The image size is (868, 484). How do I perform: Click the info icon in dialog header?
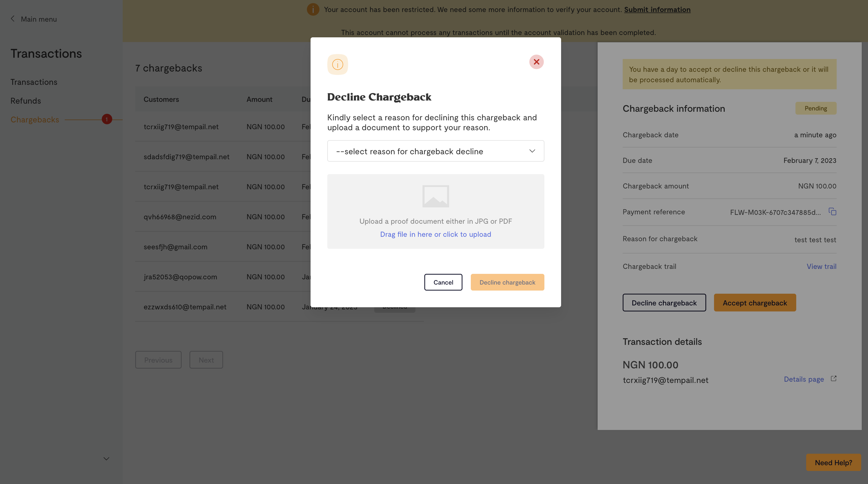337,64
